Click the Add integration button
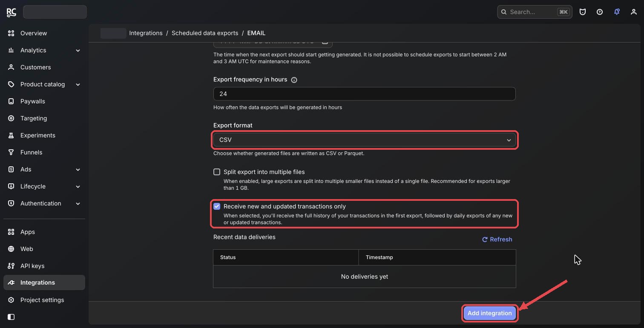This screenshot has width=644, height=328. pyautogui.click(x=489, y=313)
